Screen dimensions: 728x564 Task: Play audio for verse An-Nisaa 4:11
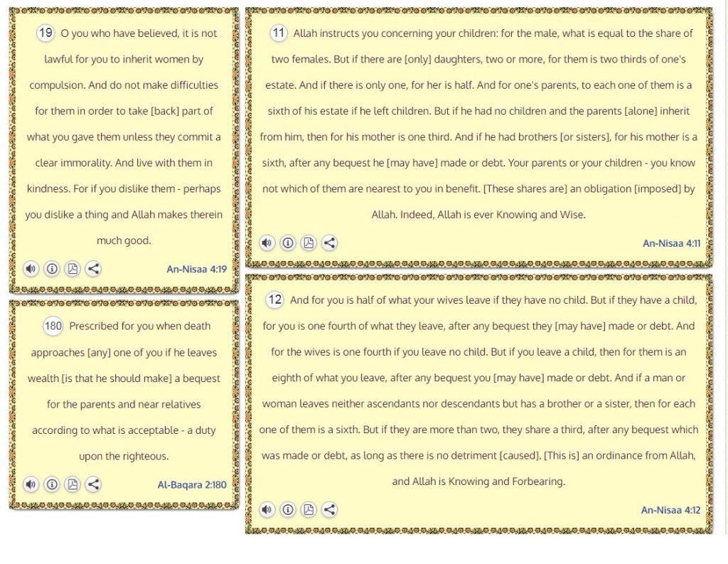[x=267, y=243]
